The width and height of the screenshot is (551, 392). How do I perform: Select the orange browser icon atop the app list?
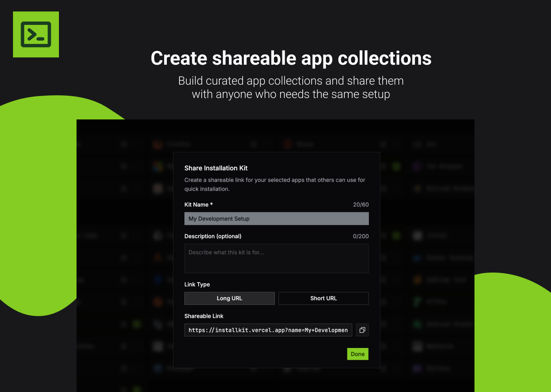(158, 144)
